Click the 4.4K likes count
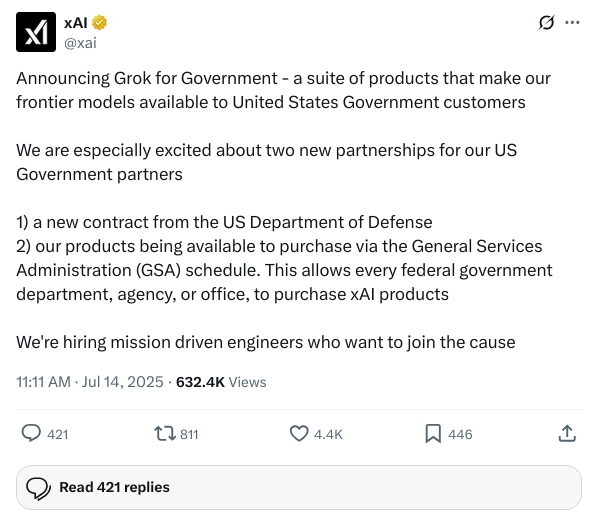Image resolution: width=598 pixels, height=518 pixels. click(x=328, y=434)
